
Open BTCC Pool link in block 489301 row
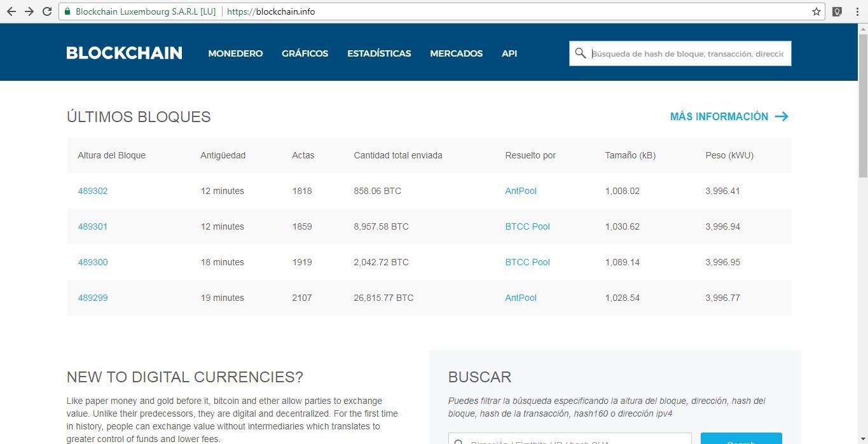click(528, 226)
